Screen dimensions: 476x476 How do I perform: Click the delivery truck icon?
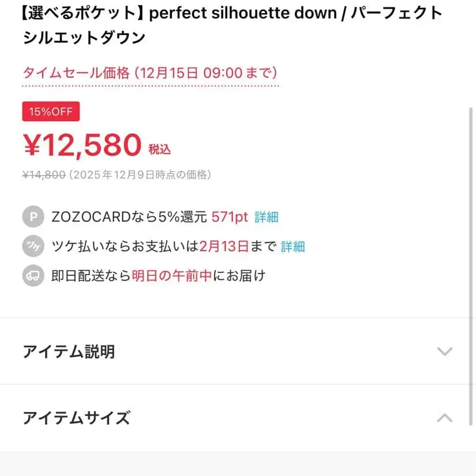tap(33, 275)
